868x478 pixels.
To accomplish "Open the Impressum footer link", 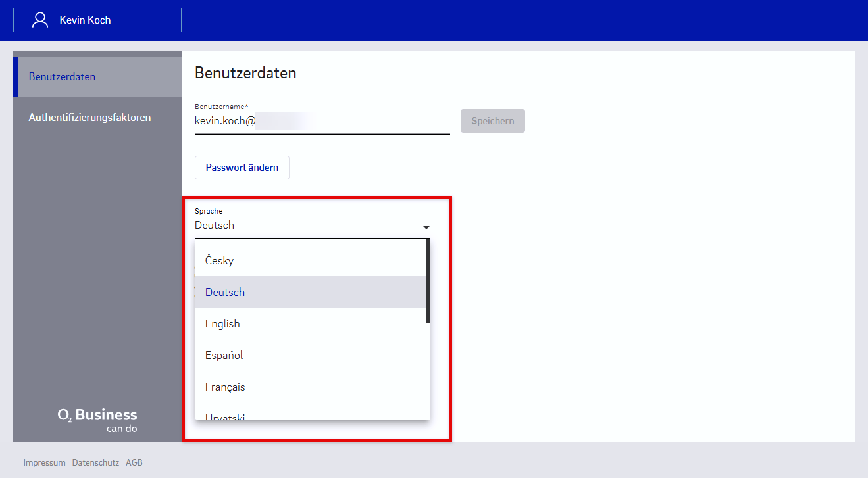I will tap(44, 462).
